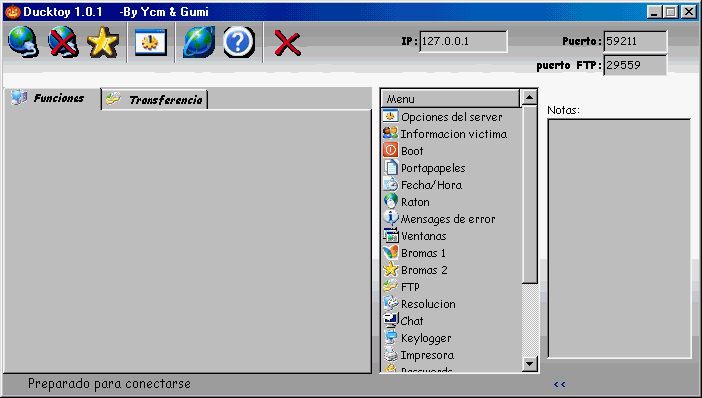Collapse notes panel with << link
This screenshot has height=398, width=702.
click(560, 384)
